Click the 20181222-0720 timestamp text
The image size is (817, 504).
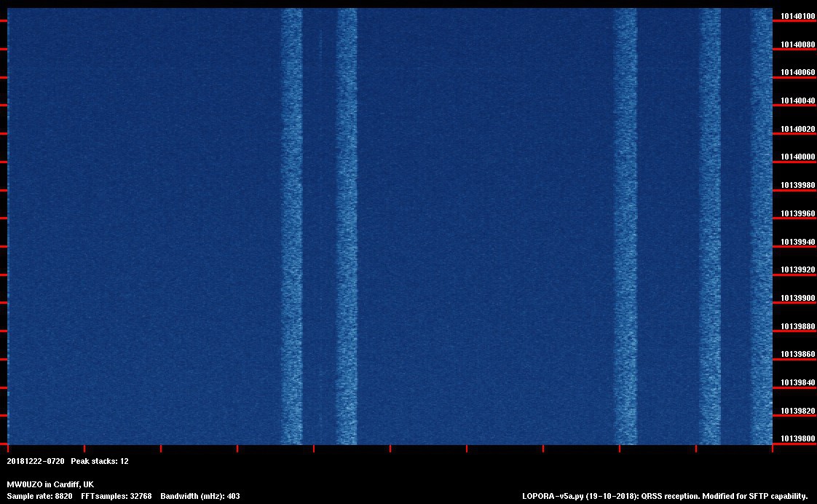point(36,462)
